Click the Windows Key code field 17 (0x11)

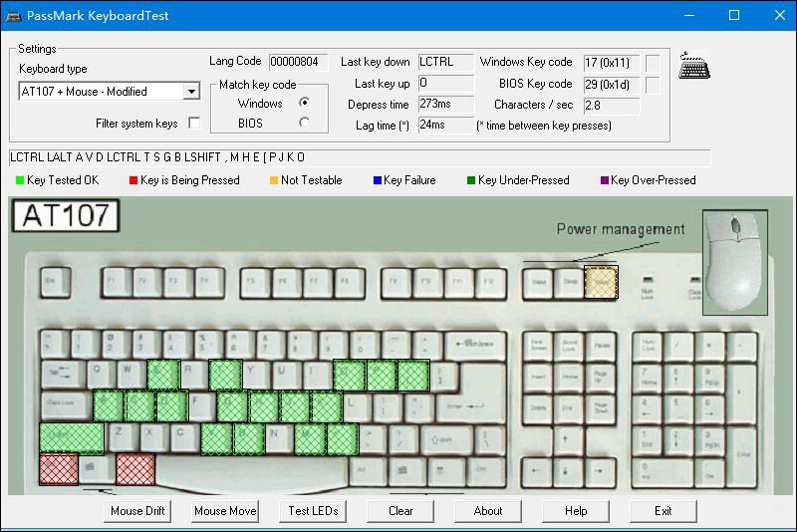(611, 63)
